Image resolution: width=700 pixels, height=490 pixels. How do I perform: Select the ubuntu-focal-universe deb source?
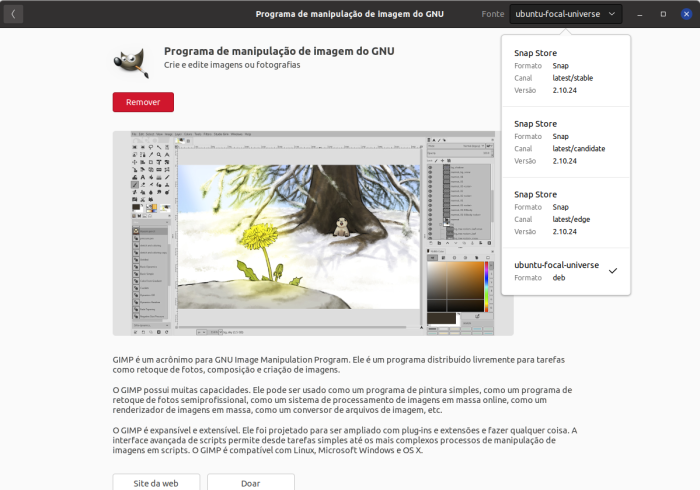(x=566, y=271)
